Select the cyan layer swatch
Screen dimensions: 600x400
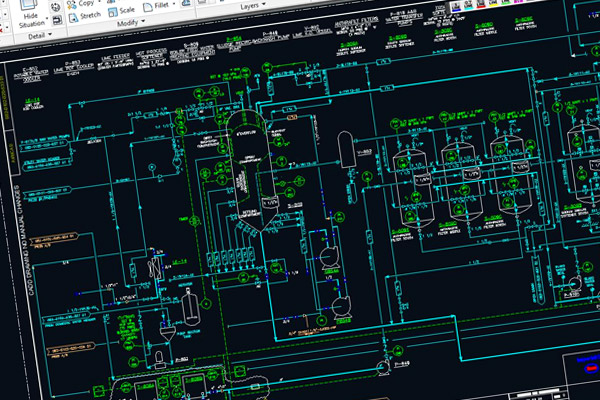pyautogui.click(x=468, y=5)
